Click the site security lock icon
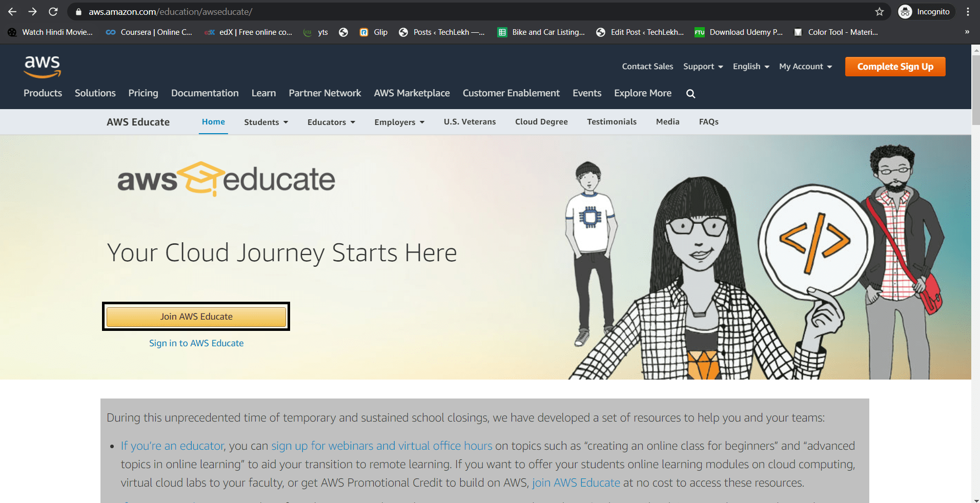 click(x=78, y=11)
